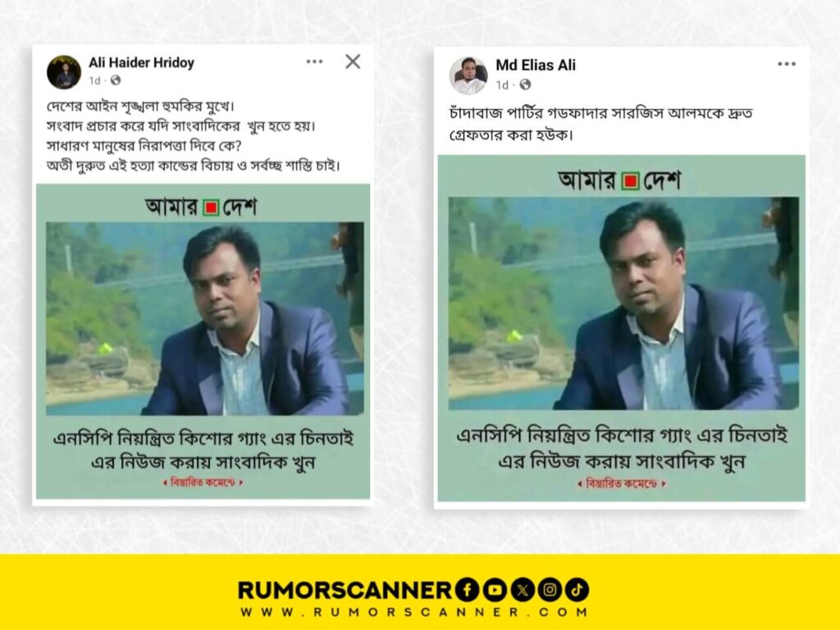The image size is (840, 630).
Task: Open Rumor Scanner Facebook icon
Action: tap(467, 591)
